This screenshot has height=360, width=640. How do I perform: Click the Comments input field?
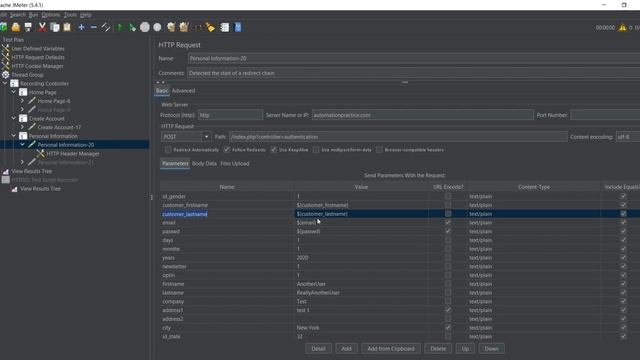point(413,73)
